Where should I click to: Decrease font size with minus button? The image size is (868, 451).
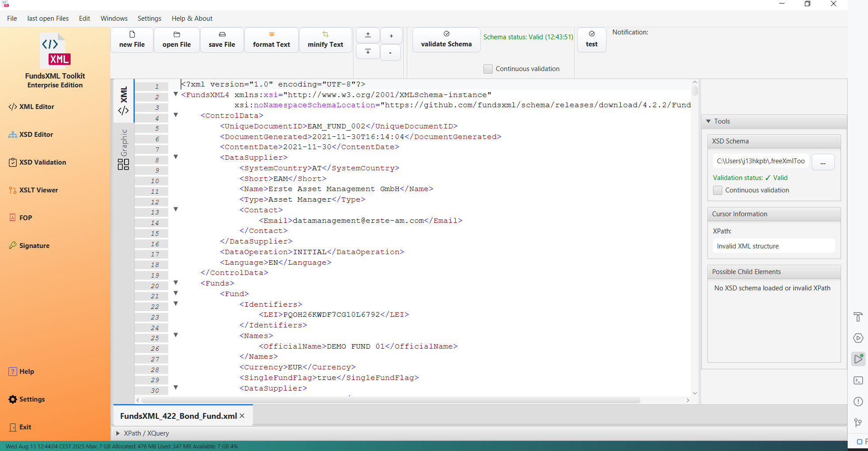point(391,53)
